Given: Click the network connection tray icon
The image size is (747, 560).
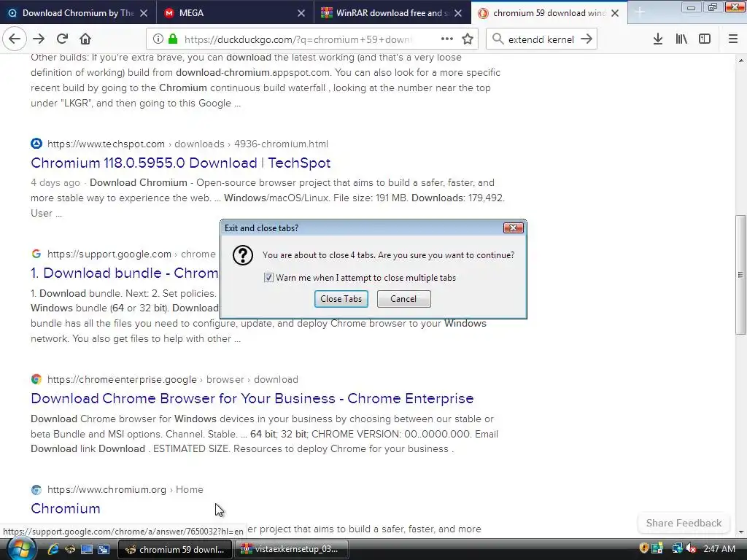Looking at the screenshot, I should [677, 548].
